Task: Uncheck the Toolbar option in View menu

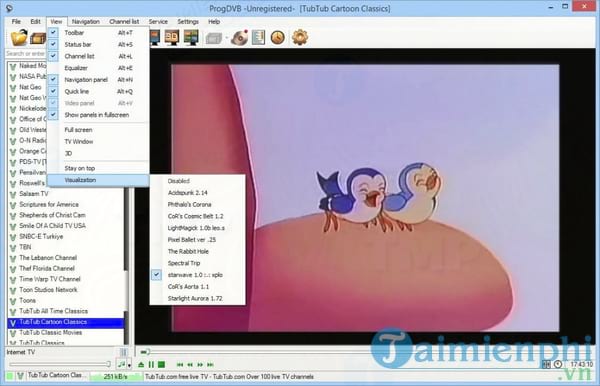Action: [x=98, y=33]
